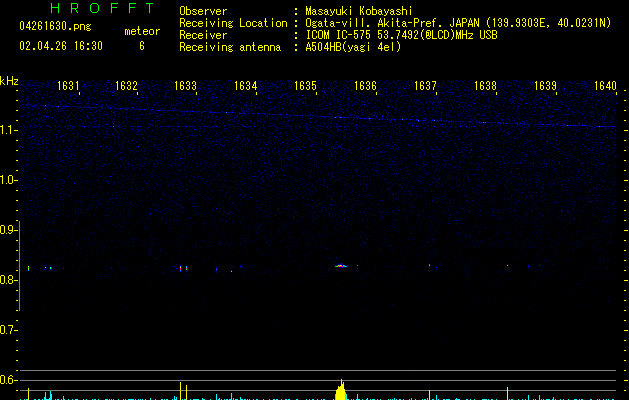This screenshot has width=629, height=400.
Task: Click time marker 1634
Action: pyautogui.click(x=246, y=86)
